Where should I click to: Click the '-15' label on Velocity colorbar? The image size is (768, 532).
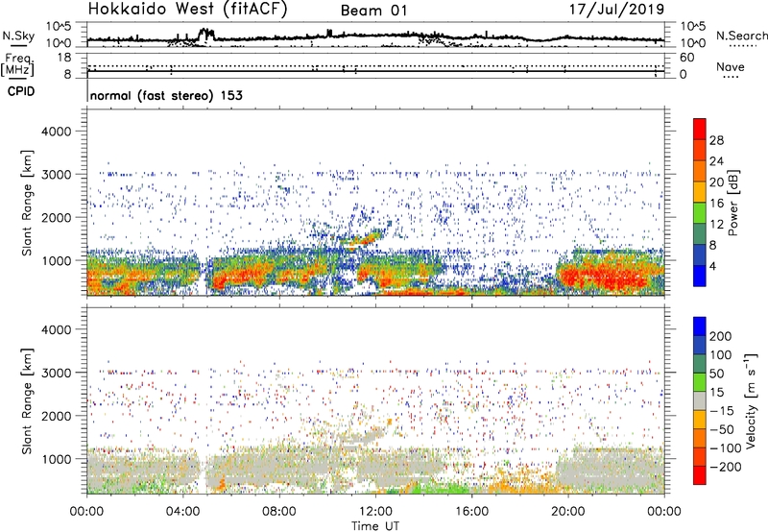pos(721,410)
